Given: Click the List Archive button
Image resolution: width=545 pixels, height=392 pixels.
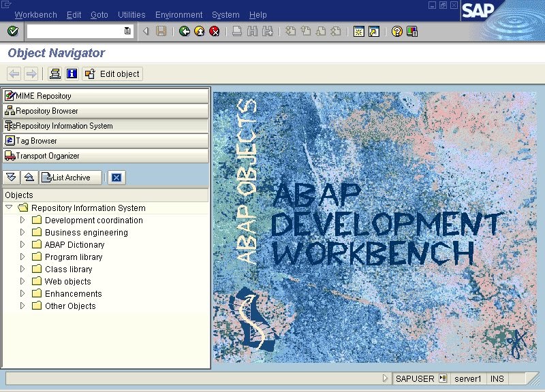Looking at the screenshot, I should coord(69,177).
